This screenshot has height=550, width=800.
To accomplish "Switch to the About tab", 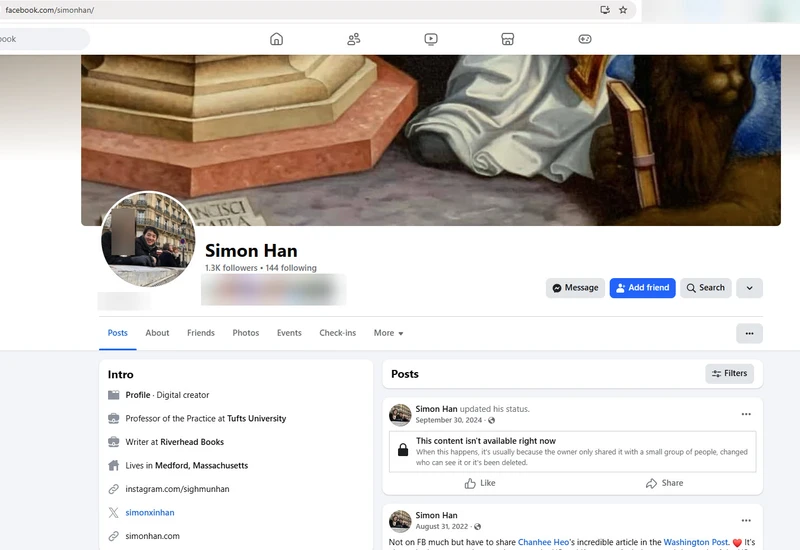I will tap(157, 333).
